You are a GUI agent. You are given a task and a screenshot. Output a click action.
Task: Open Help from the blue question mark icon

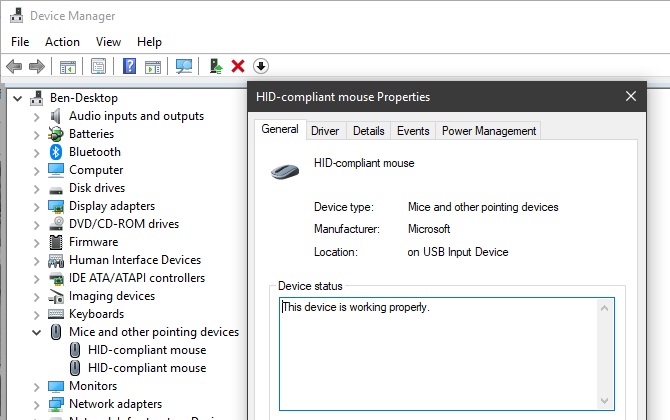click(x=129, y=66)
